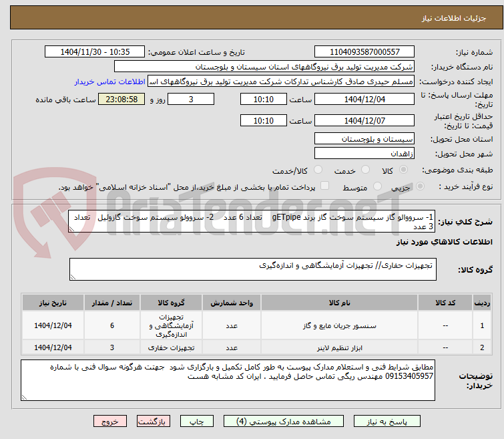Image resolution: width=504 pixels, height=439 pixels.
Task: Click the remaining days field showing 3
Action: [191, 99]
